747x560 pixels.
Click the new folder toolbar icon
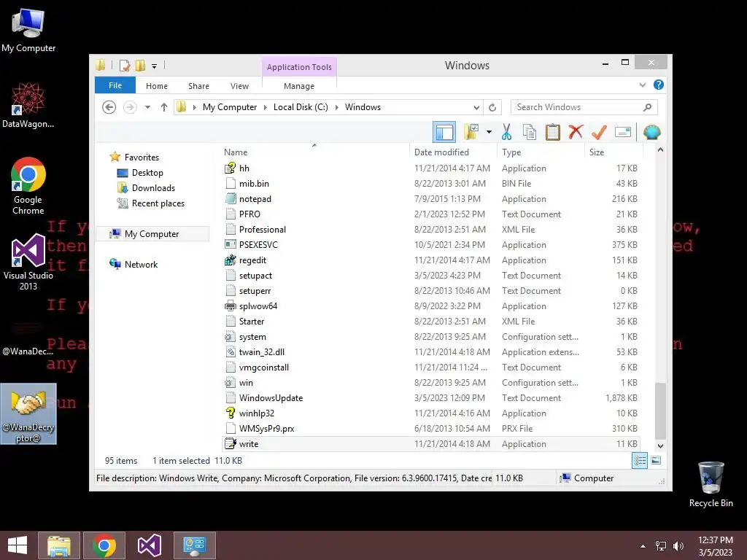point(472,132)
